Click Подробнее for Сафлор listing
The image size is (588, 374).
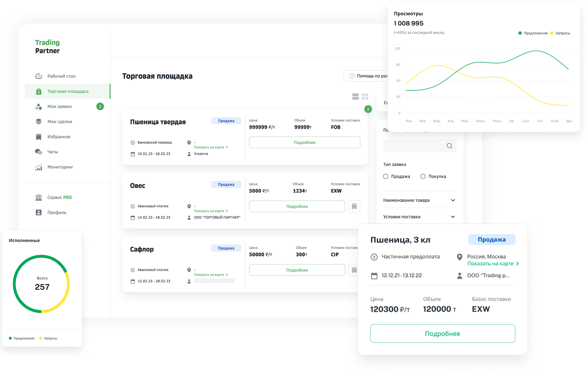(x=297, y=270)
